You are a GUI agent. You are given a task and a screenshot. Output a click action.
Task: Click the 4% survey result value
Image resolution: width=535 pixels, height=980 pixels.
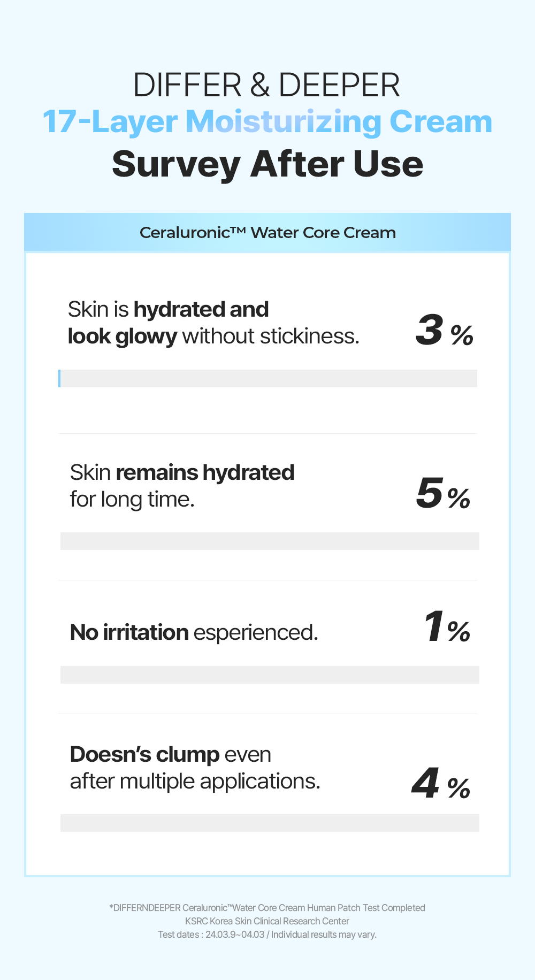click(x=440, y=785)
